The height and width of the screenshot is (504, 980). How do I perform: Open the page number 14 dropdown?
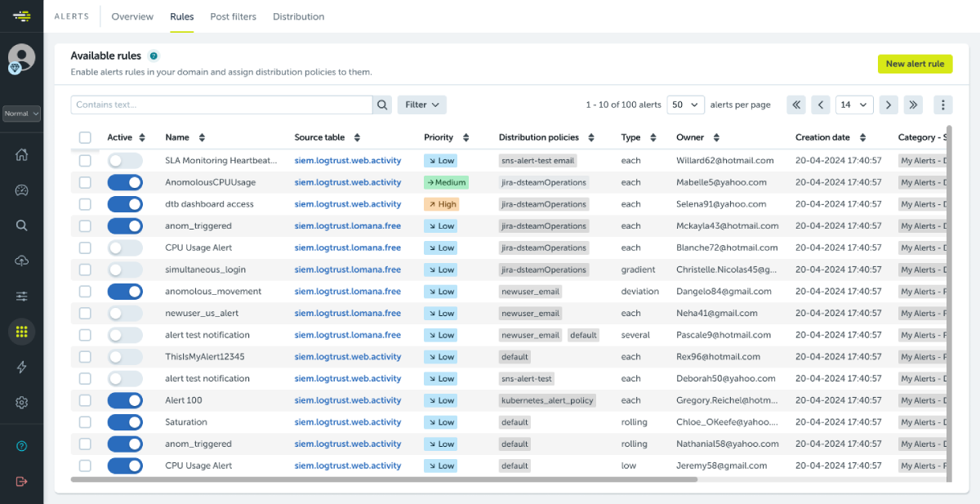(x=854, y=105)
